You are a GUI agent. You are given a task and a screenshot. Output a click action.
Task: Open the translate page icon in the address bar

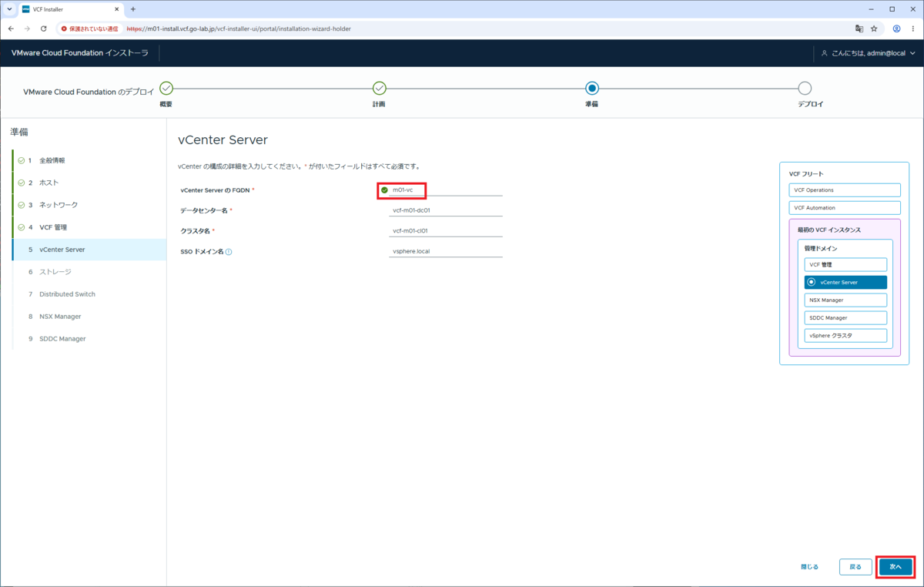pos(859,29)
